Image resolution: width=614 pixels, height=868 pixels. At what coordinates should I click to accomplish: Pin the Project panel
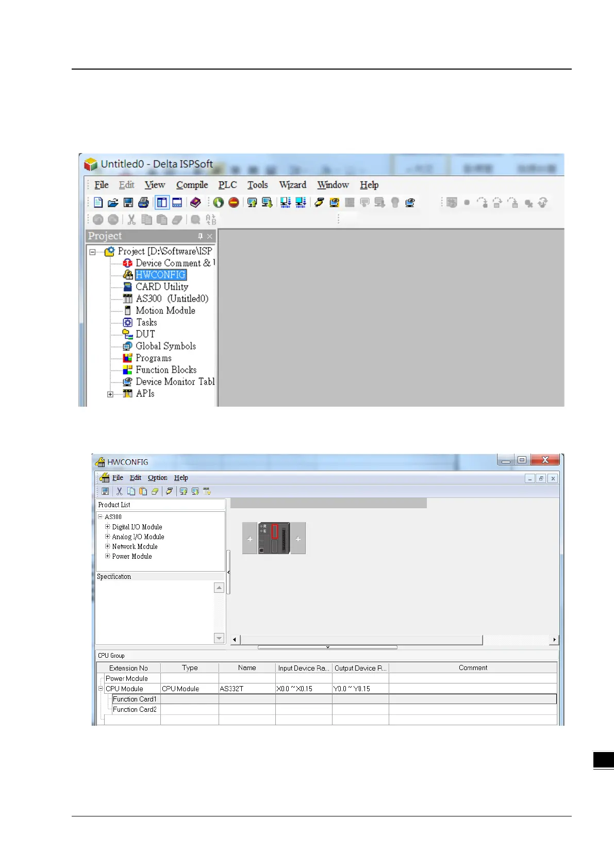click(x=200, y=236)
